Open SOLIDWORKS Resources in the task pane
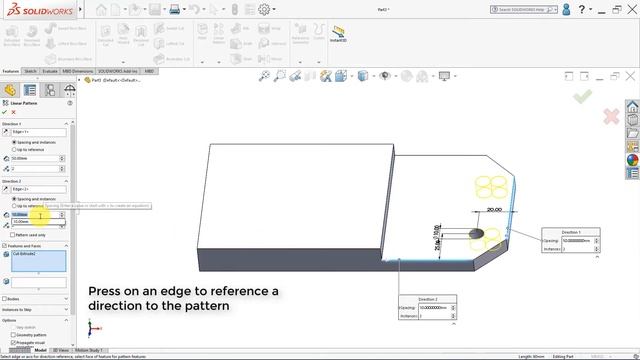The image size is (640, 360). 632,107
